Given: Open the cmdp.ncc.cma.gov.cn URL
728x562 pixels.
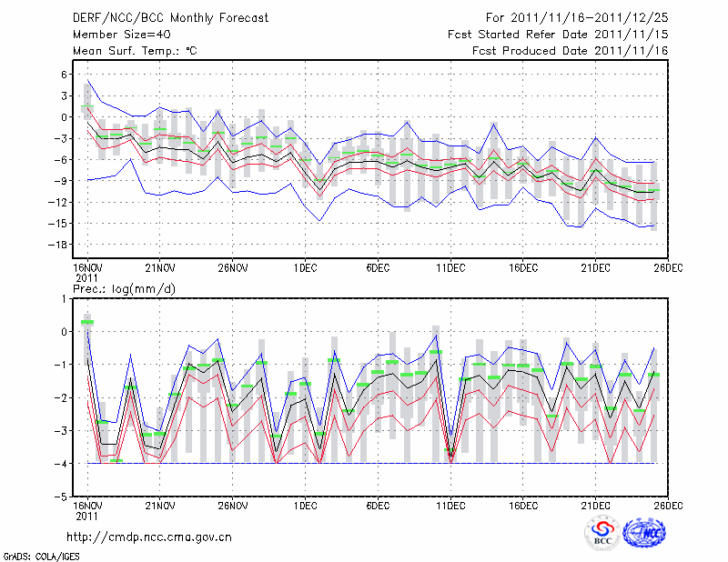Looking at the screenshot, I should 149,537.
